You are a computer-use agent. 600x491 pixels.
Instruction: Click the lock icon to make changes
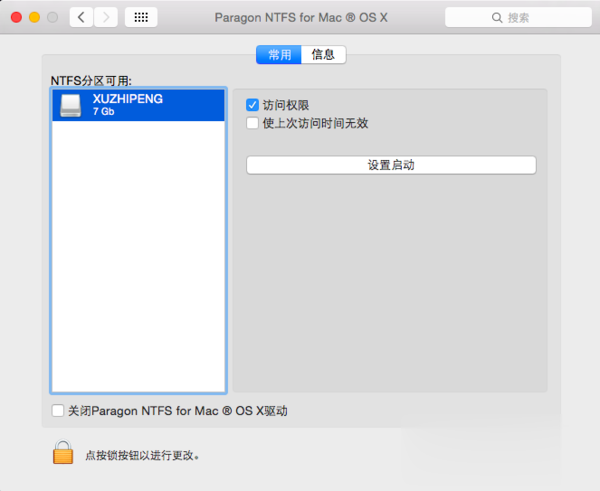63,452
